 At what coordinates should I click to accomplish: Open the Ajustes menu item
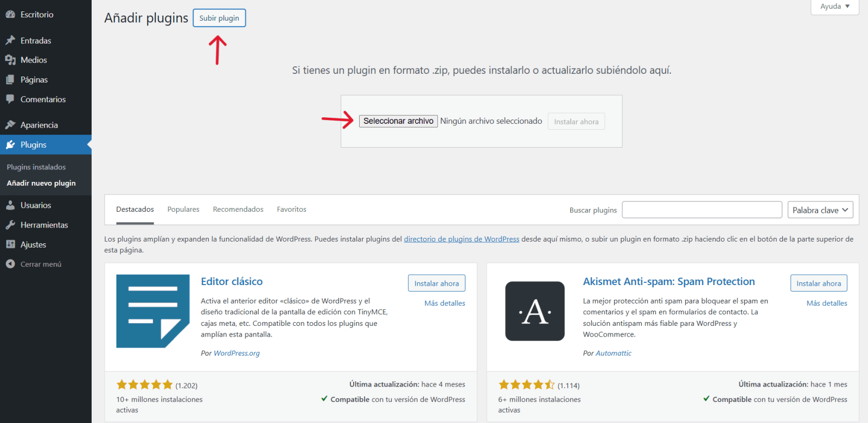coord(46,245)
